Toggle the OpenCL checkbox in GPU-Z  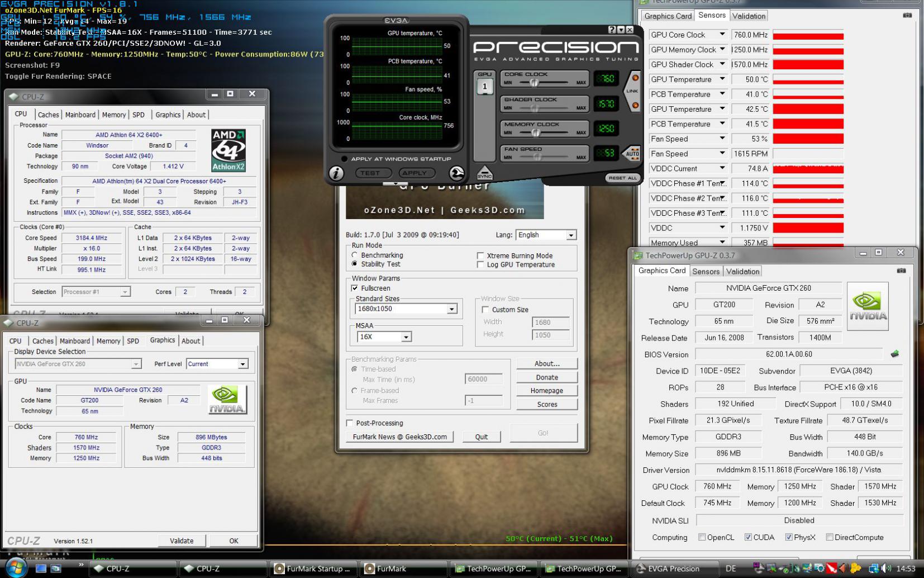702,537
